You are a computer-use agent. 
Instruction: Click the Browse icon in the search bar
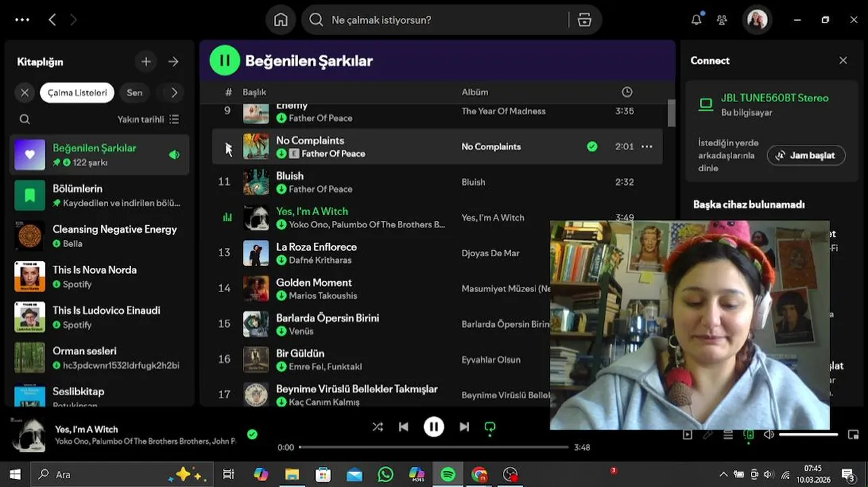click(x=585, y=20)
